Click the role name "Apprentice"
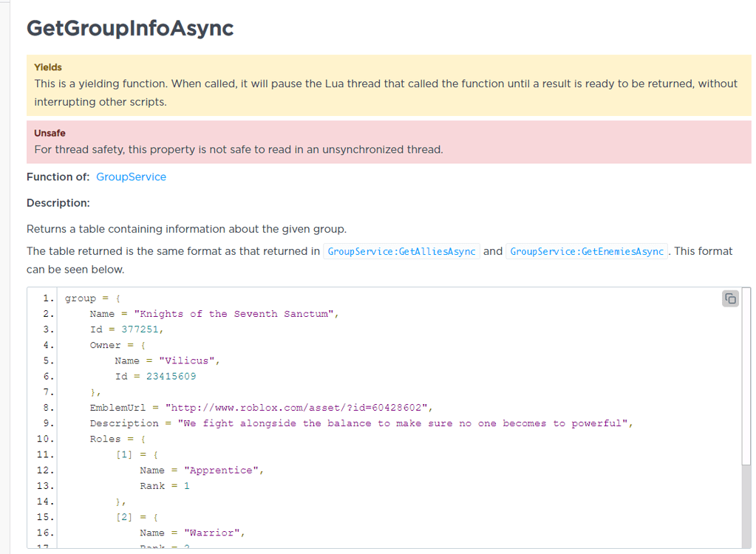Image resolution: width=756 pixels, height=554 pixels. point(221,471)
